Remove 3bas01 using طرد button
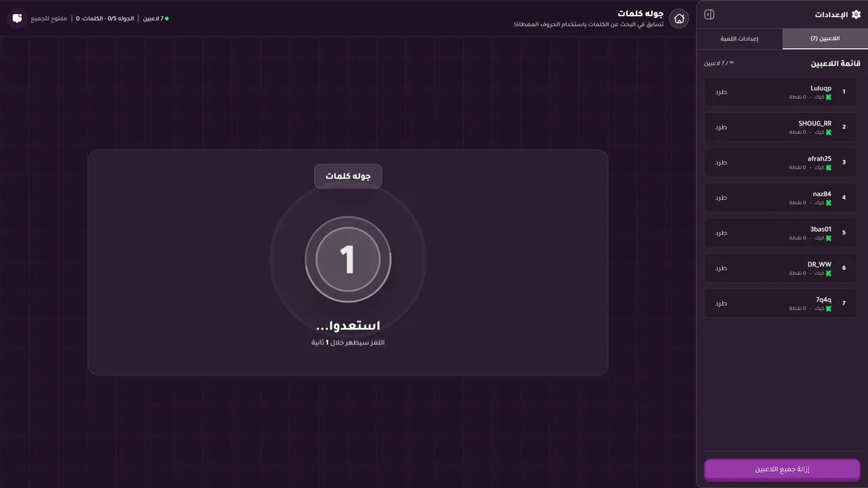 coord(721,232)
